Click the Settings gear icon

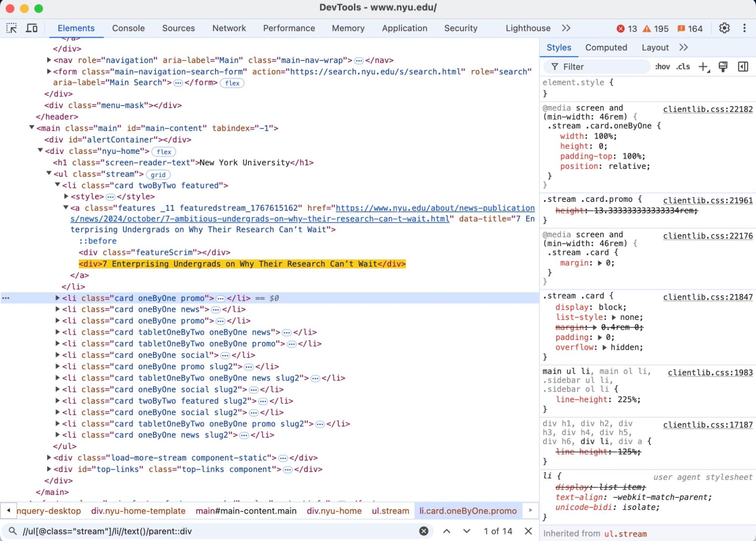click(724, 28)
